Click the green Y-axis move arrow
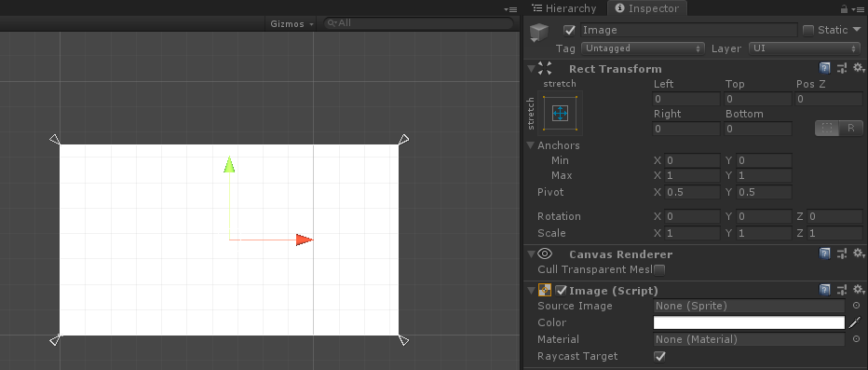 tap(229, 165)
